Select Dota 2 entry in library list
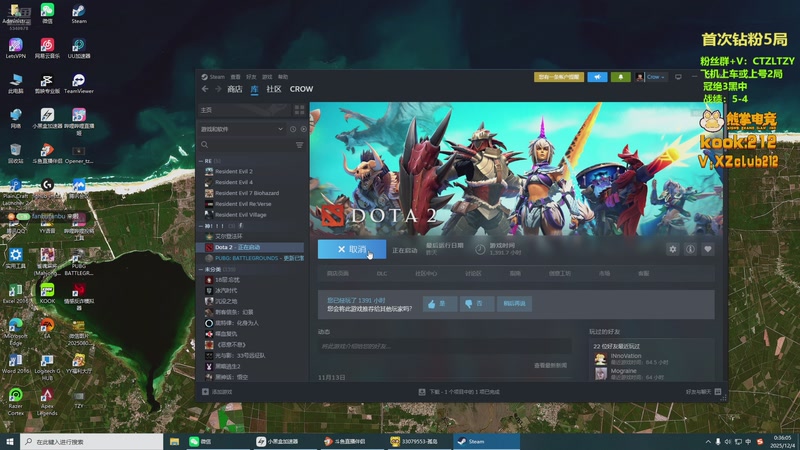Screen dimensions: 800x450 251,247
